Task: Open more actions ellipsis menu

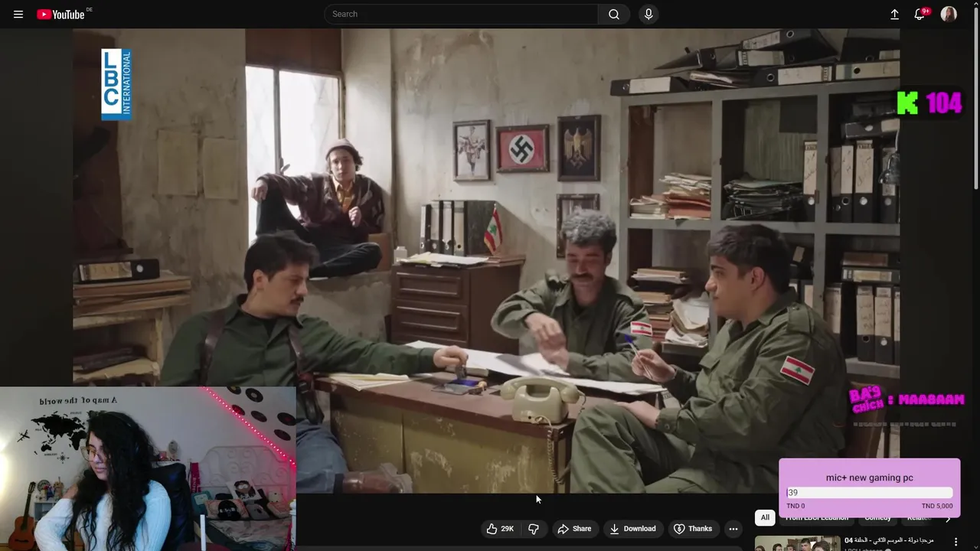Action: [733, 529]
